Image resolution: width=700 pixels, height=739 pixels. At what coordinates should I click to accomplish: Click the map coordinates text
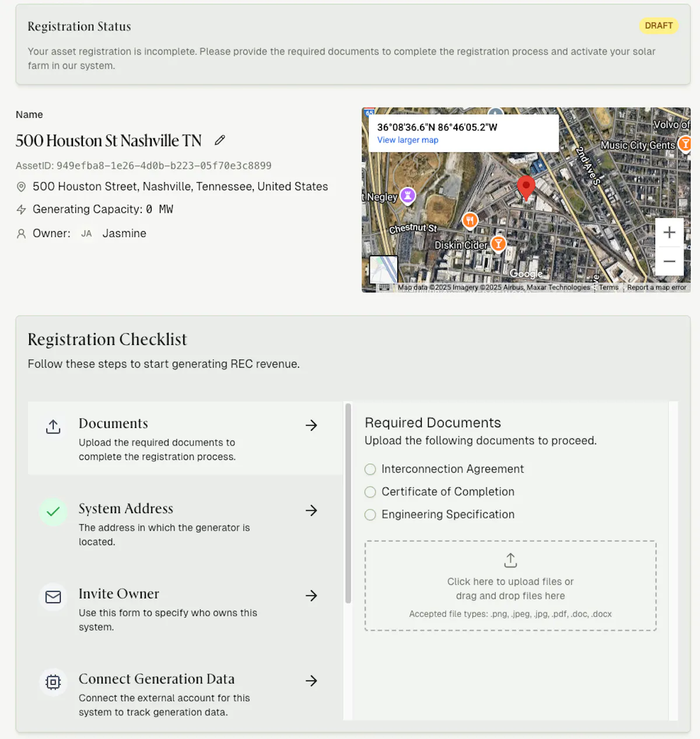coord(437,127)
